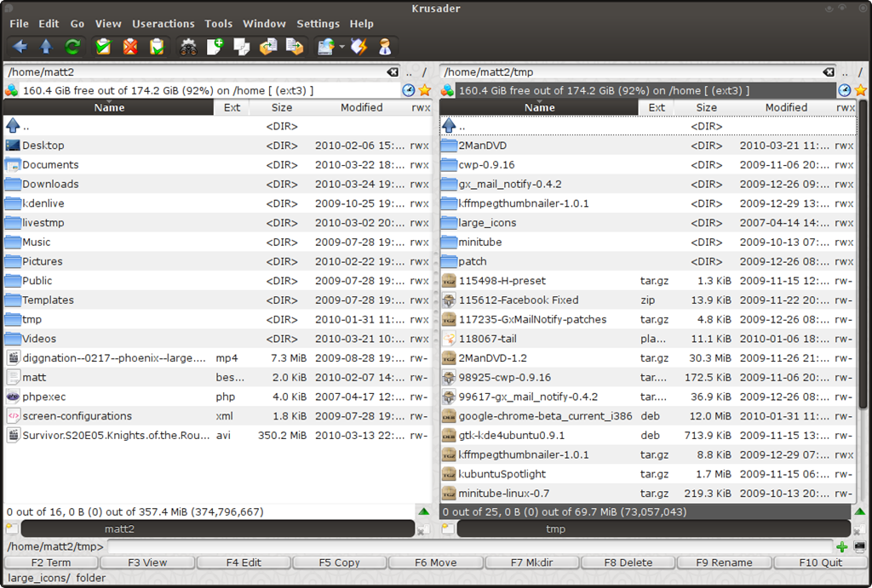This screenshot has height=588, width=872.
Task: Click the terminal emulator icon beside command line
Action: tap(860, 547)
